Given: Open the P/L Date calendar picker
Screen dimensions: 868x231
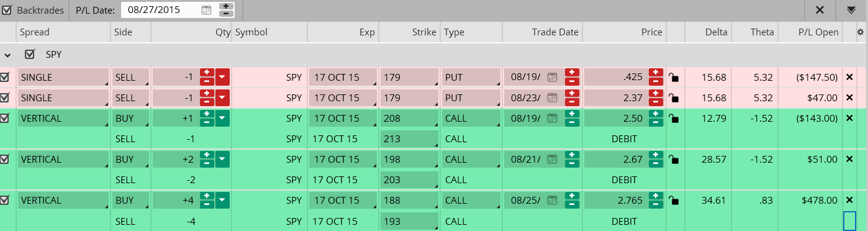Looking at the screenshot, I should click(x=207, y=10).
